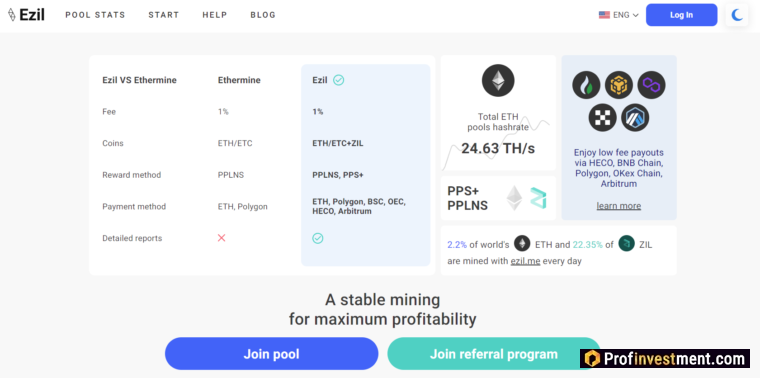This screenshot has width=760, height=378.
Task: Select the Arbitrum chain icon
Action: tap(635, 117)
